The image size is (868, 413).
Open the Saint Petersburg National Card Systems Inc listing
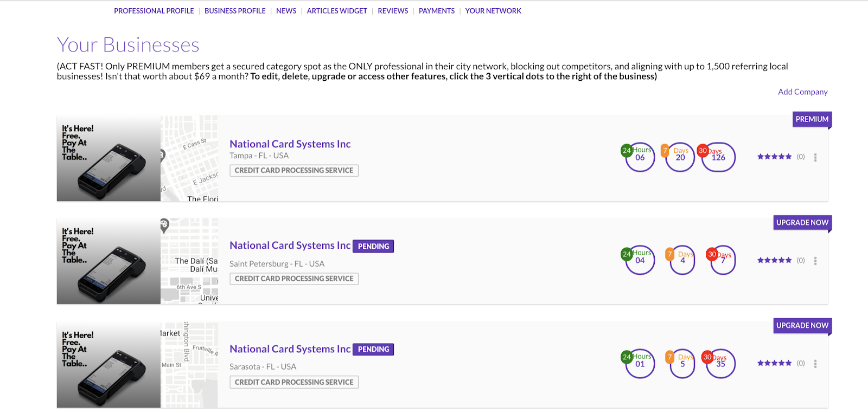290,246
